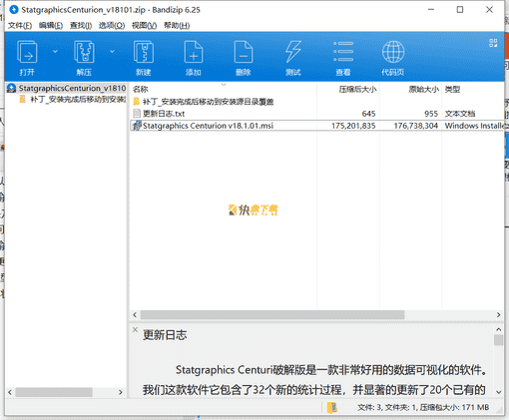Sort by the 压缩后大小 column header
The image size is (509, 420).
tap(357, 89)
